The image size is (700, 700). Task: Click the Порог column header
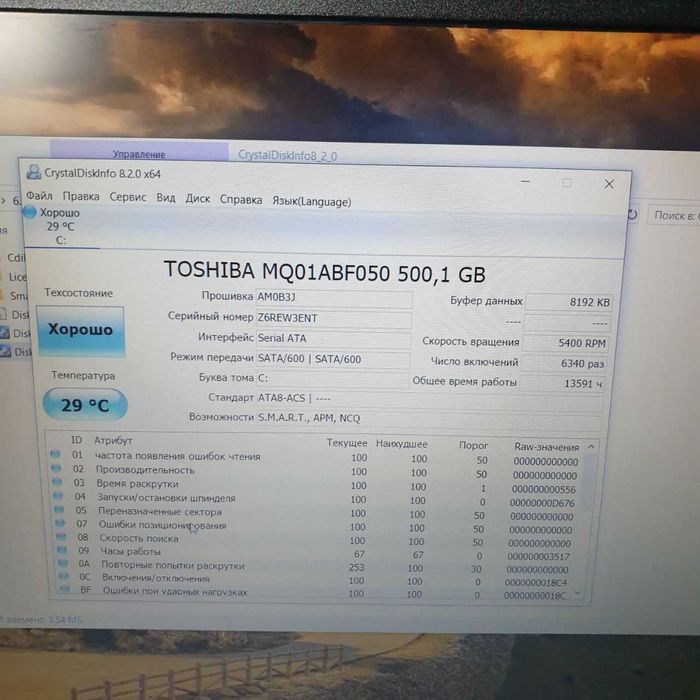[473, 446]
